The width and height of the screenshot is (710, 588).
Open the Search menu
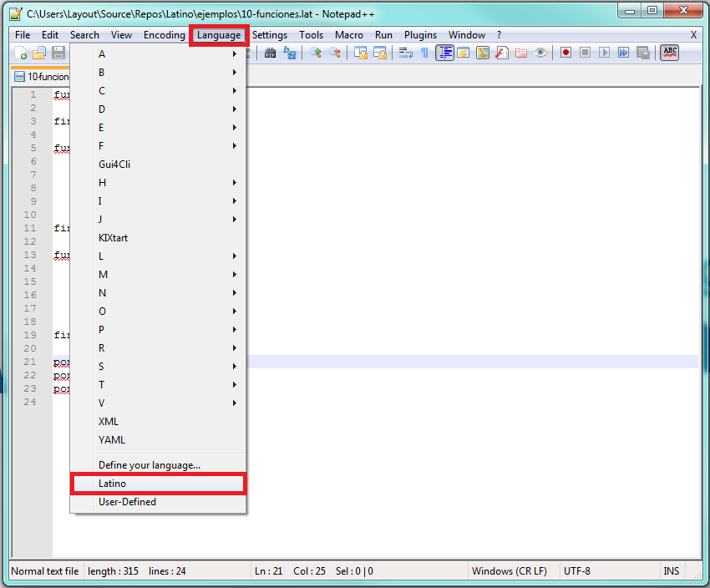pyautogui.click(x=84, y=35)
